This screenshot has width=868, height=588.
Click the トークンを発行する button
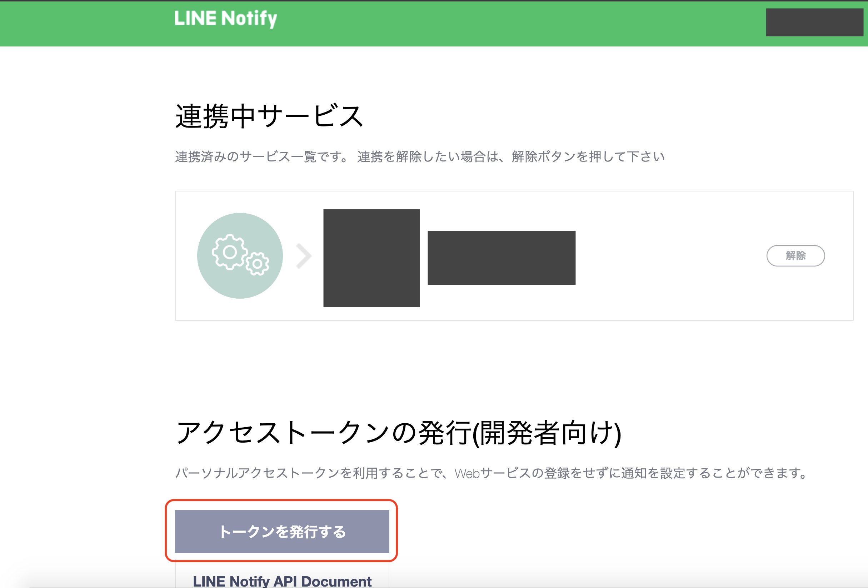pyautogui.click(x=282, y=531)
